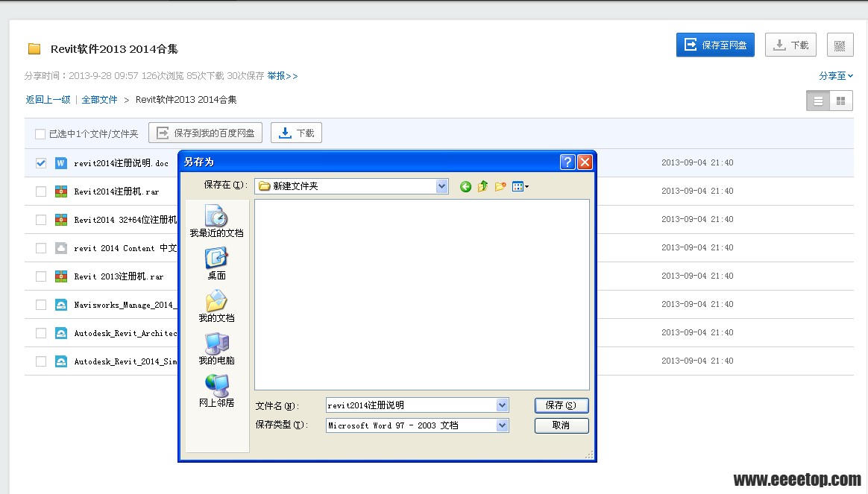Open 我最近的文档 in places bar
Viewport: 868px width, 494px height.
216,221
